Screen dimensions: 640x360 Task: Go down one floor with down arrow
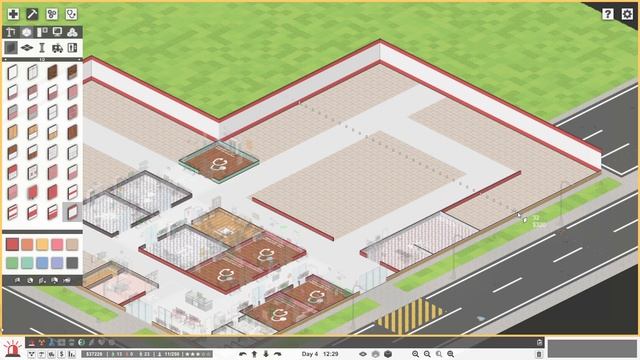pos(266,354)
